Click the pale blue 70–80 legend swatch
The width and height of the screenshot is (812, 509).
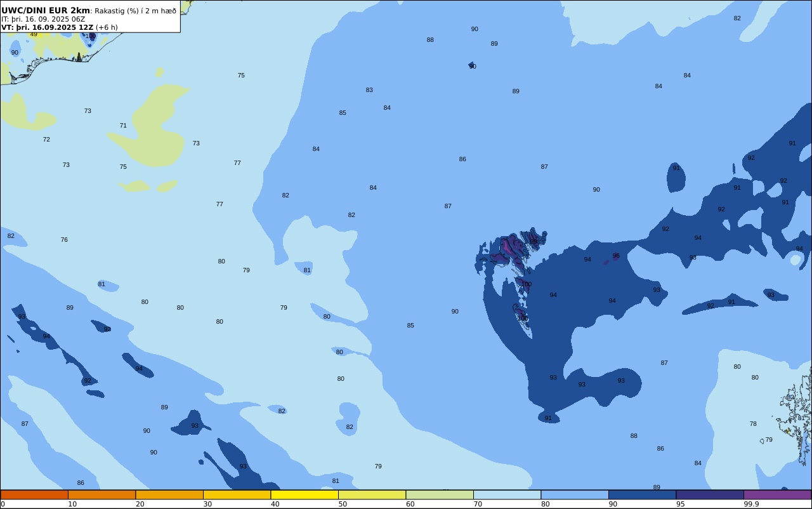[x=507, y=494]
